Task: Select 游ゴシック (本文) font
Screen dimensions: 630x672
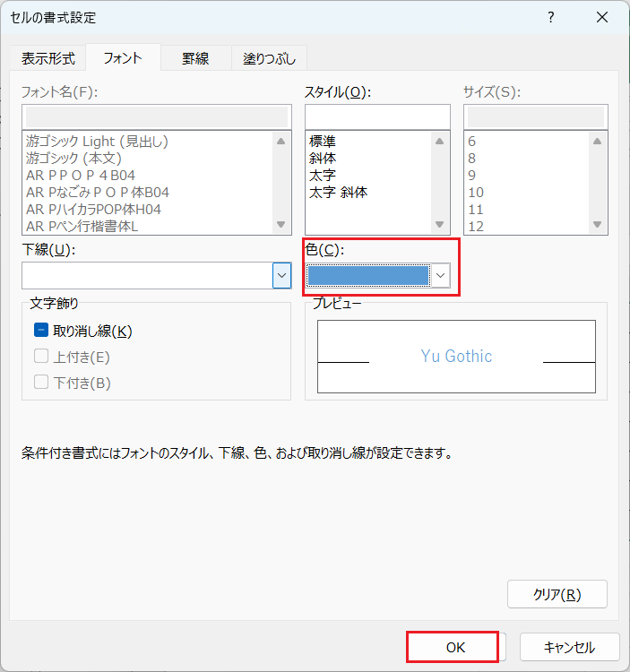Action: [x=73, y=158]
